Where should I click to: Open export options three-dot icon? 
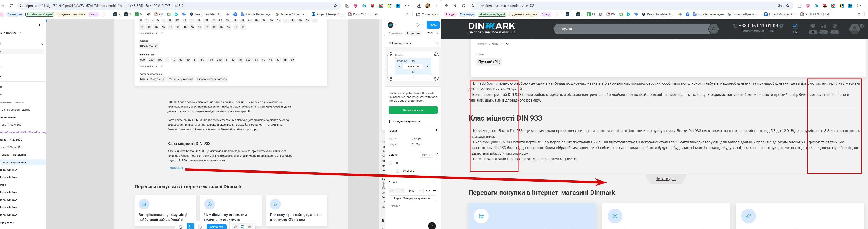[428, 191]
